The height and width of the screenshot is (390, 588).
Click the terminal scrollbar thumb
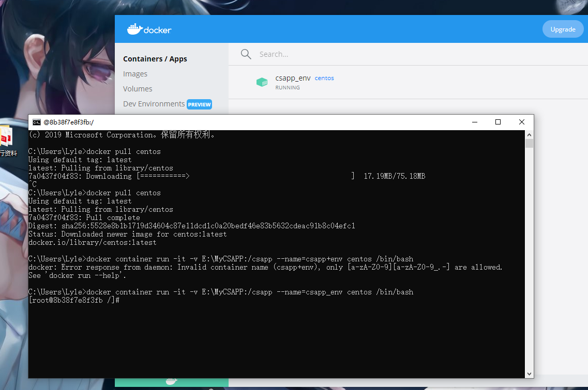pyautogui.click(x=529, y=144)
